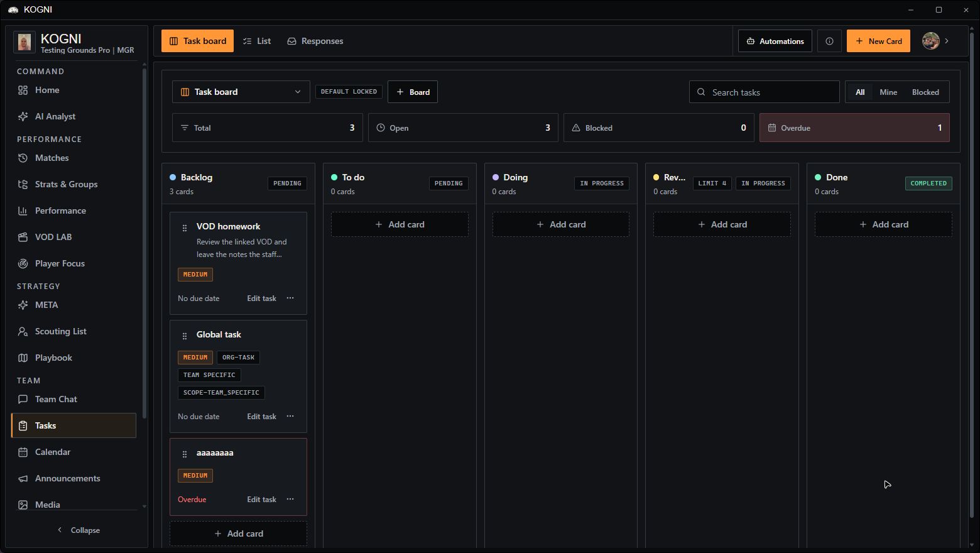
Task: Click the user avatar in top bar
Action: coord(930,41)
